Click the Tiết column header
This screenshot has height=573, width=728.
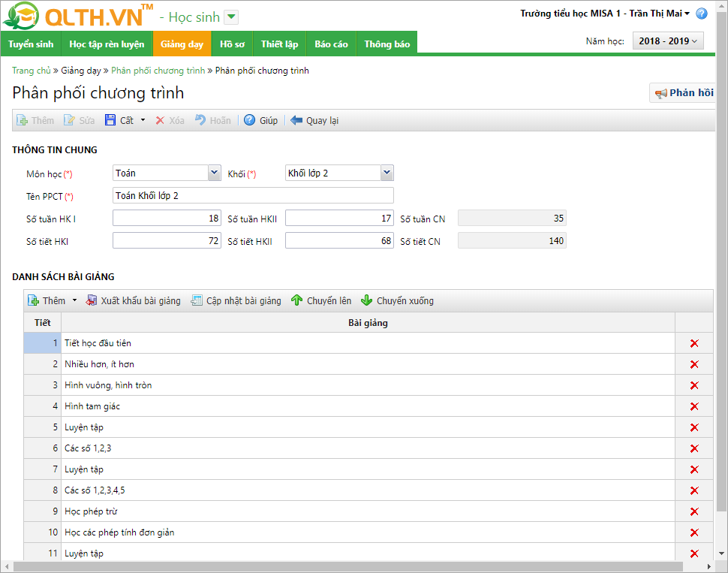42,322
